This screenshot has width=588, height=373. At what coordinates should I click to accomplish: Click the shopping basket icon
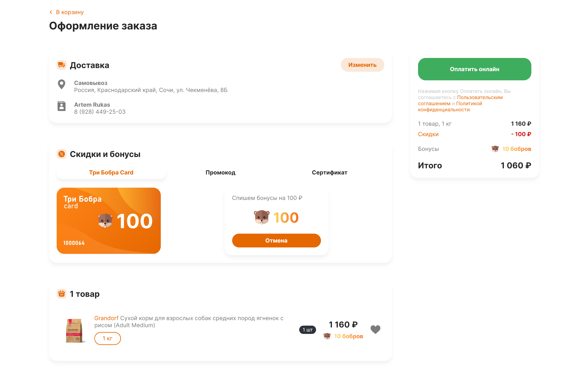tap(62, 294)
